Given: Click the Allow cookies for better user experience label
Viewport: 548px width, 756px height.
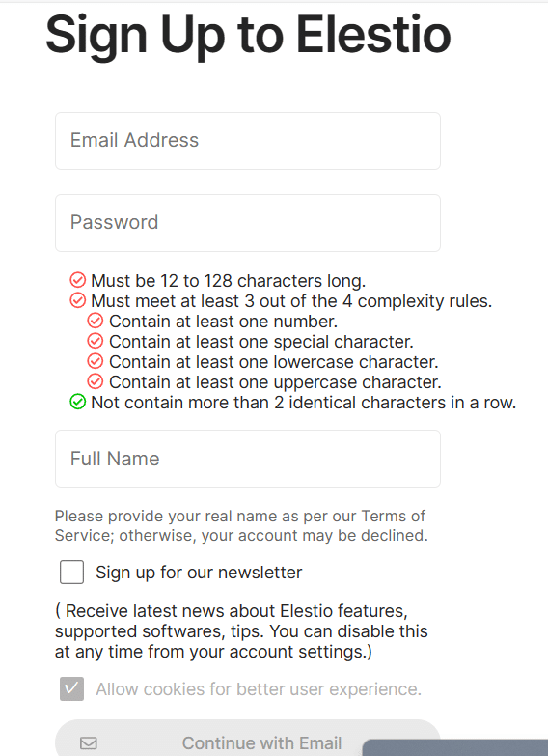Looking at the screenshot, I should pyautogui.click(x=259, y=689).
